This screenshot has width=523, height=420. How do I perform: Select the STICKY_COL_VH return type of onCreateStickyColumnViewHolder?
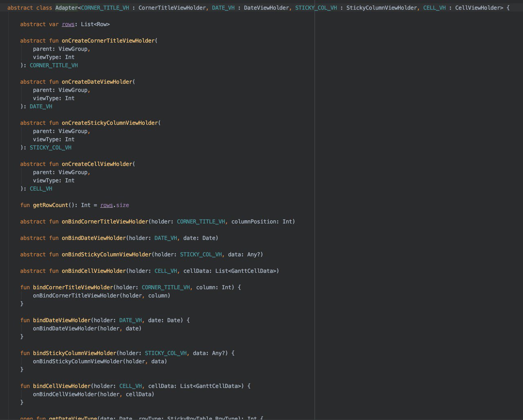click(51, 147)
